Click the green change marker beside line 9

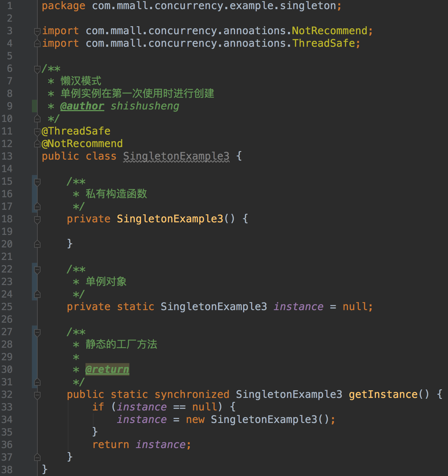point(34,106)
